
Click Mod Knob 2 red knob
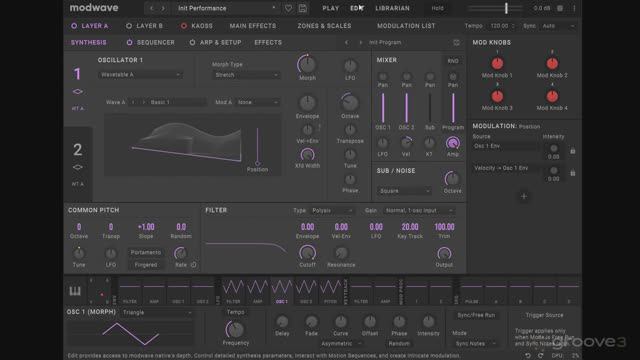pos(552,64)
